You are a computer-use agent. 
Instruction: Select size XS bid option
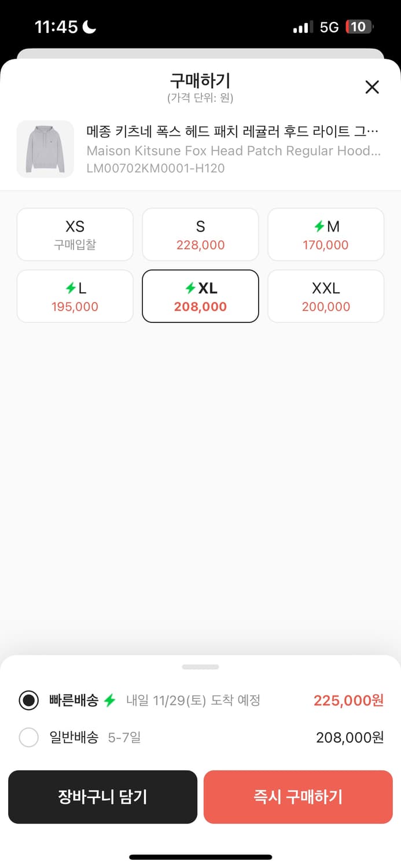coord(75,234)
